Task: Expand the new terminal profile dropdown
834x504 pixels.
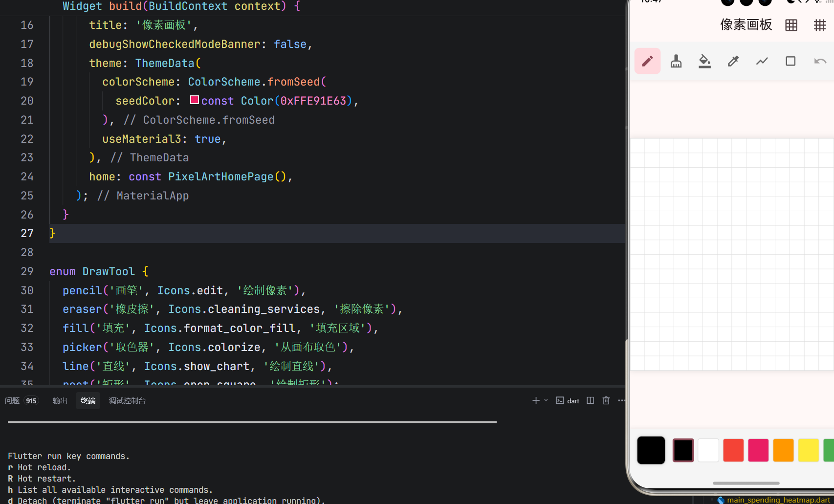Action: 546,400
